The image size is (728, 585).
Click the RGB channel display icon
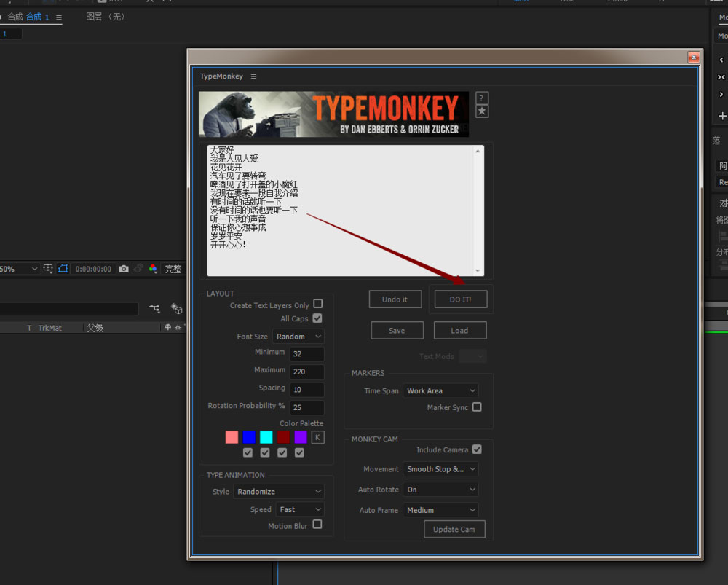click(x=152, y=269)
